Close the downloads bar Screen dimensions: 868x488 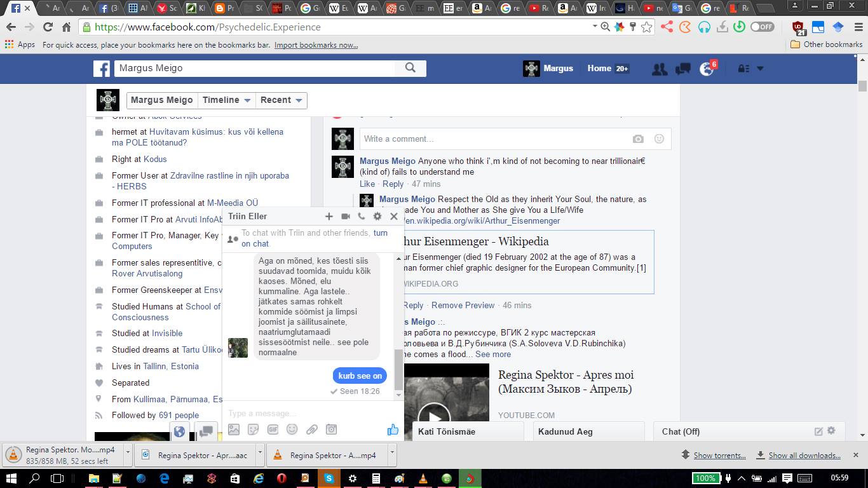(855, 455)
